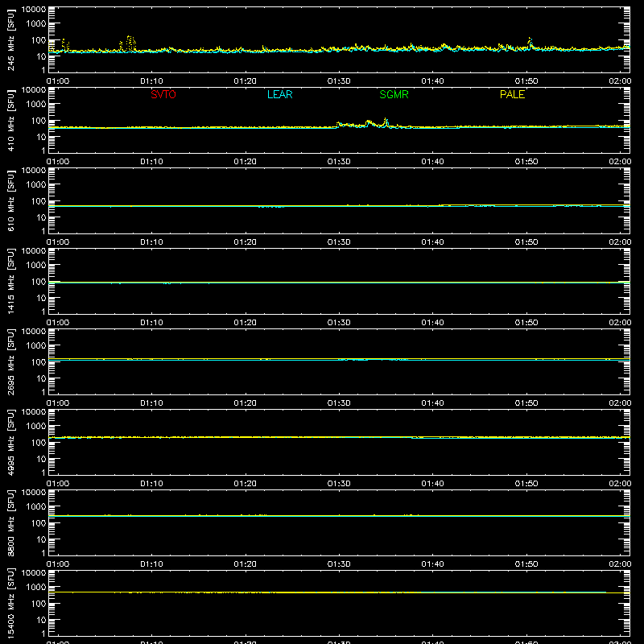
Task: Click 01:00 time label under 4995 MHz plot
Action: [x=58, y=484]
